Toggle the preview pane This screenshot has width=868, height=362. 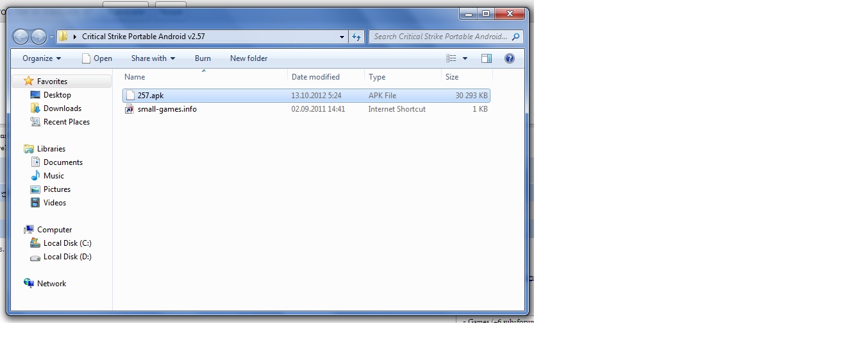click(x=487, y=58)
